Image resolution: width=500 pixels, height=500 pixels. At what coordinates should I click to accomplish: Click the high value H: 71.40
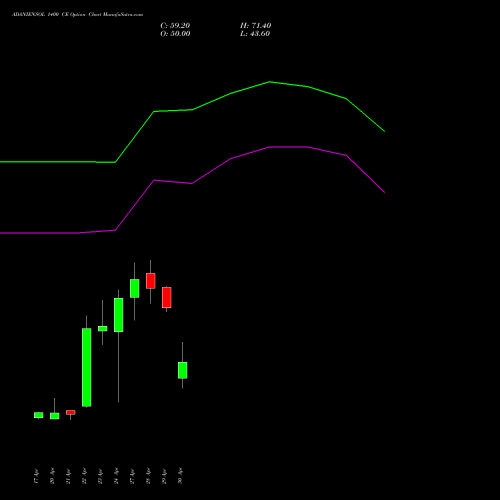pyautogui.click(x=256, y=26)
